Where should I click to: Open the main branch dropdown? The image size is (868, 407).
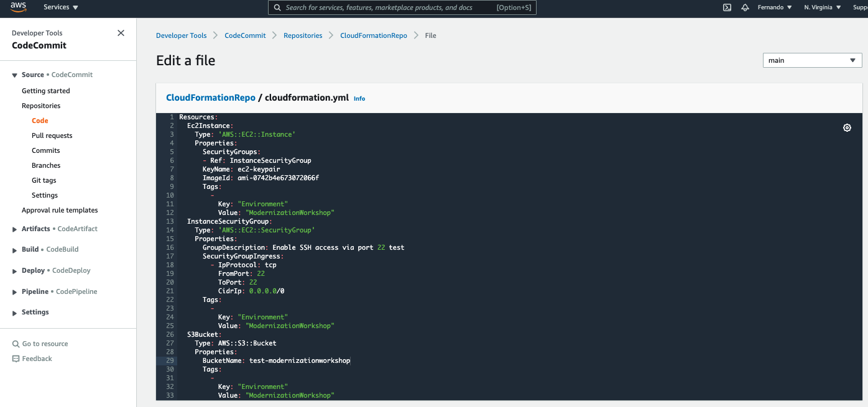pos(812,60)
